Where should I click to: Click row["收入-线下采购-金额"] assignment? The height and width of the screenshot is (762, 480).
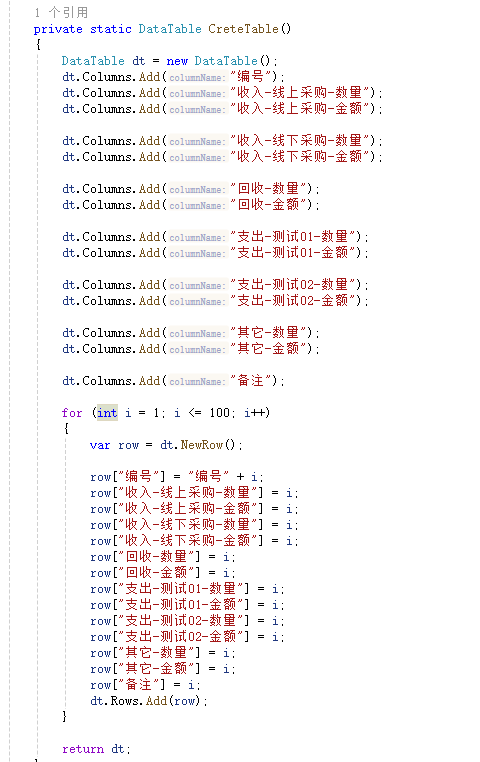(194, 541)
